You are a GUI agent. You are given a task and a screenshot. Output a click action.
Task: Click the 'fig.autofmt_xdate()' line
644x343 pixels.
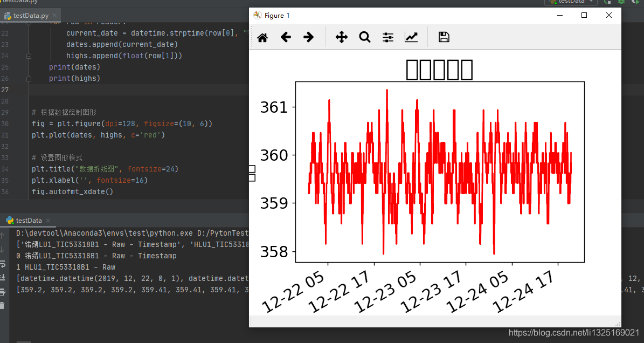72,192
